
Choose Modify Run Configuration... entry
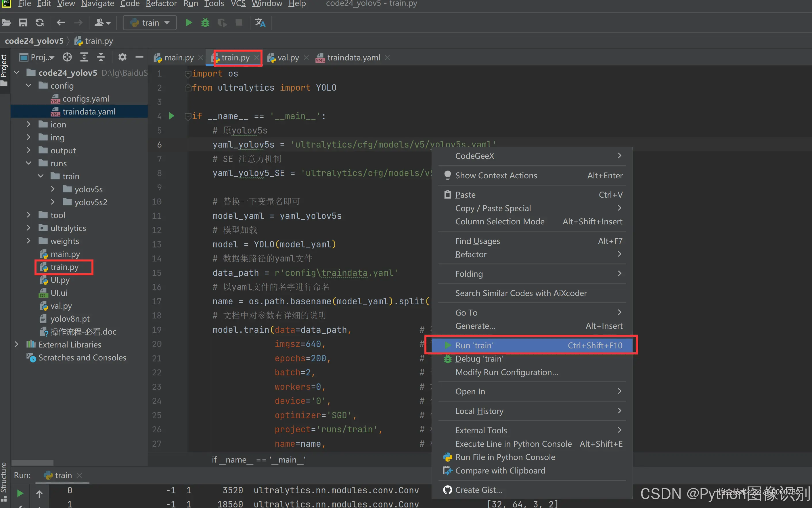tap(506, 372)
